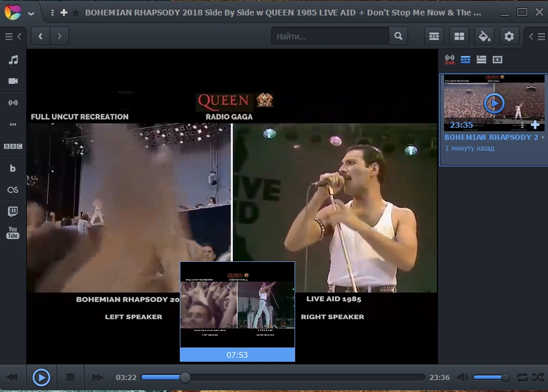Viewport: 548px width, 392px height.
Task: Play the Bohemian Rhapsody playlist thumbnail
Action: (x=494, y=103)
